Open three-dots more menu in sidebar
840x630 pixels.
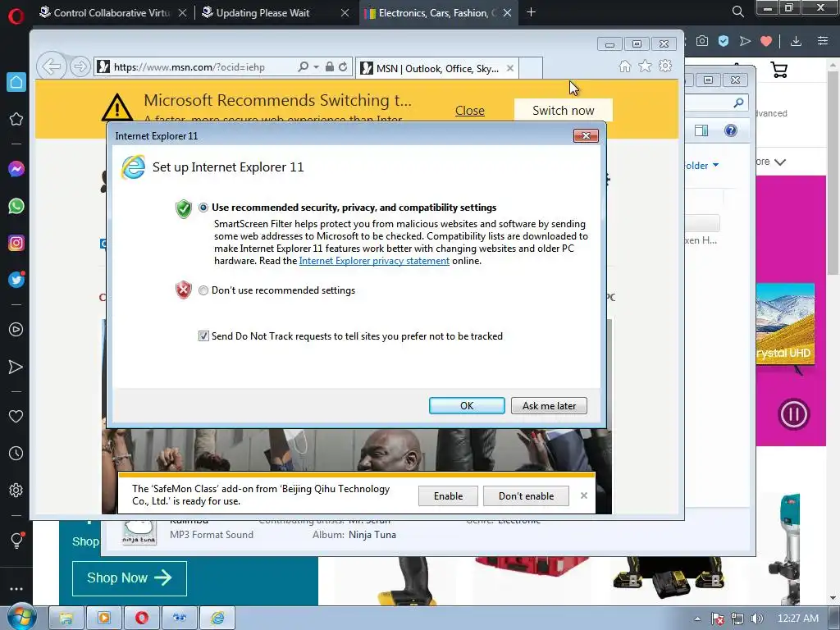pos(16,589)
